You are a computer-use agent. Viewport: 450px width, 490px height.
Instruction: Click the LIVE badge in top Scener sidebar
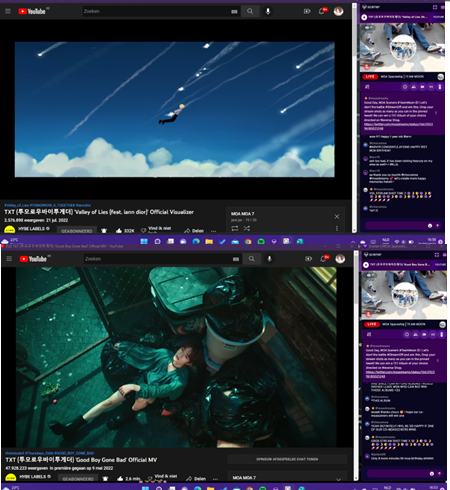pos(370,77)
